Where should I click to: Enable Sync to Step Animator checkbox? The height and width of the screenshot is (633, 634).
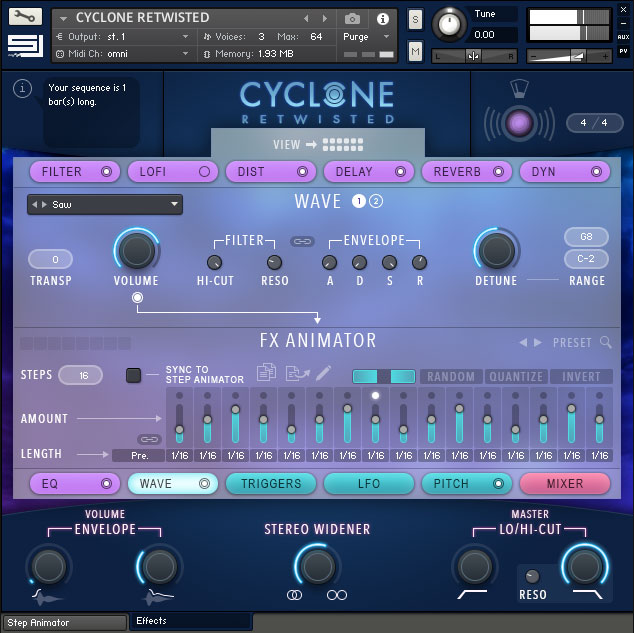pyautogui.click(x=133, y=375)
